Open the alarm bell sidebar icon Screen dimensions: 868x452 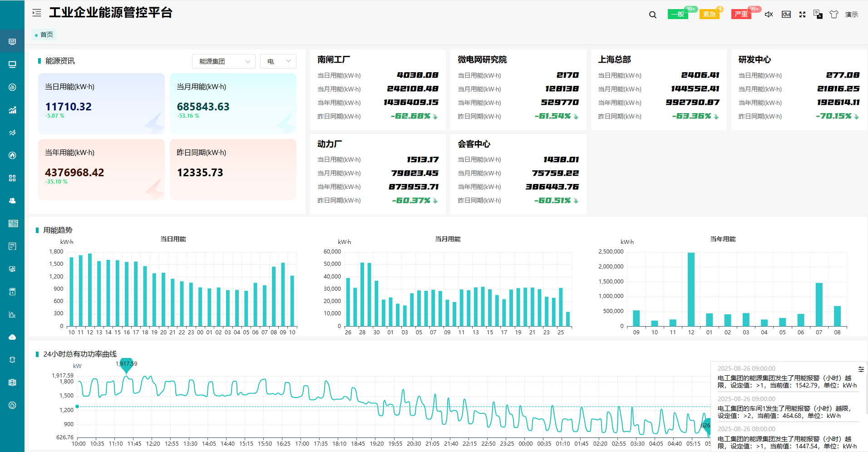point(12,360)
